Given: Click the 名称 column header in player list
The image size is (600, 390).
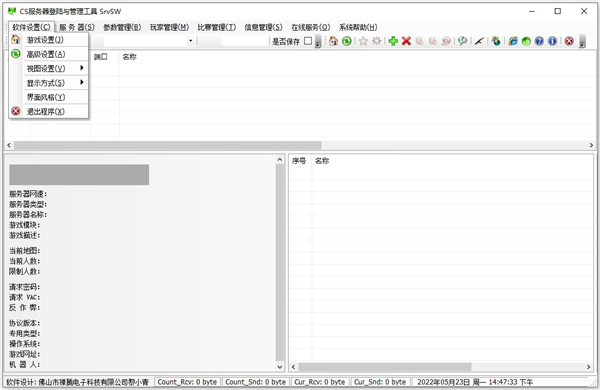Looking at the screenshot, I should (x=322, y=161).
